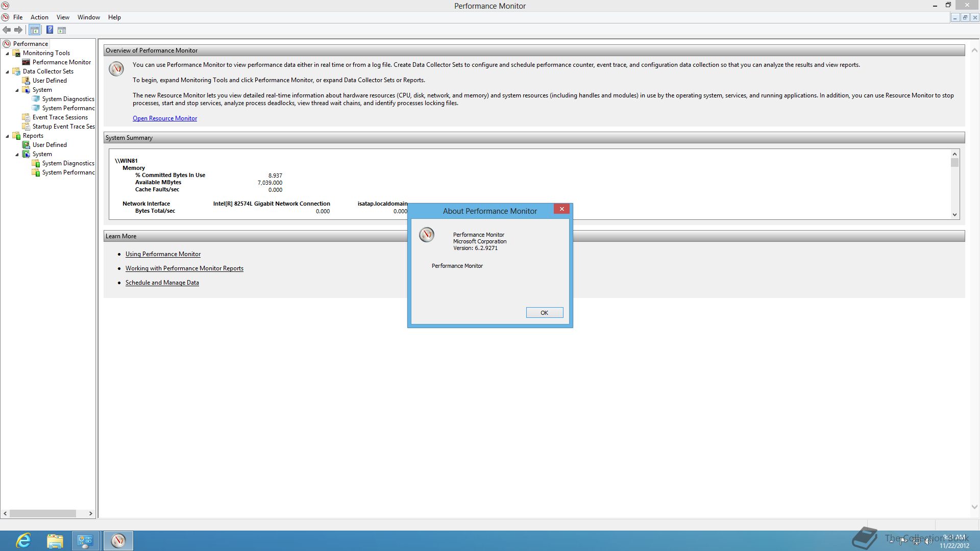Click the tree pane horizontal scroll left arrow
The image size is (980, 551).
point(5,514)
